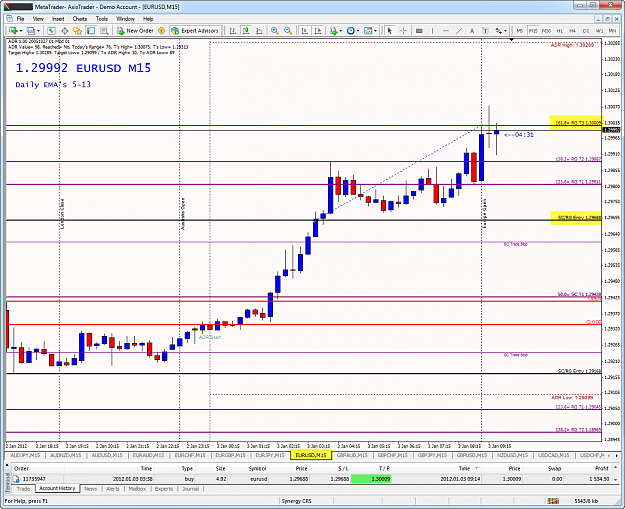Viewport: 625px width, 509px height.
Task: Zoom out on the chart
Action: point(288,31)
